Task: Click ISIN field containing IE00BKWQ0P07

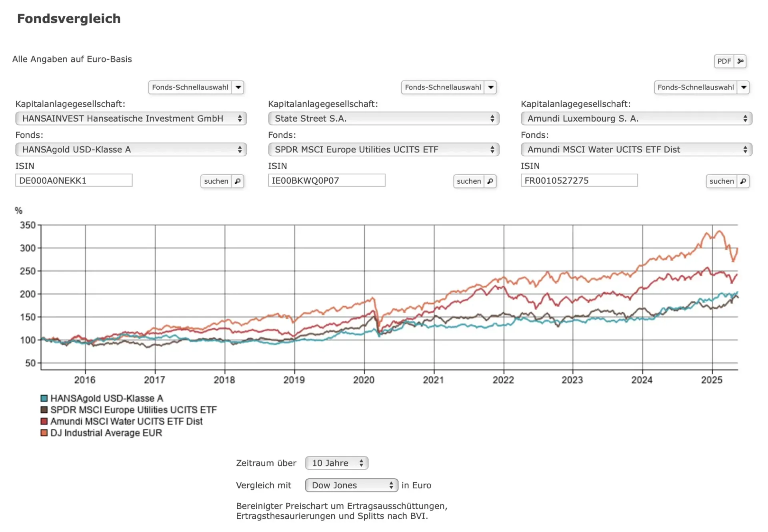Action: 327,180
